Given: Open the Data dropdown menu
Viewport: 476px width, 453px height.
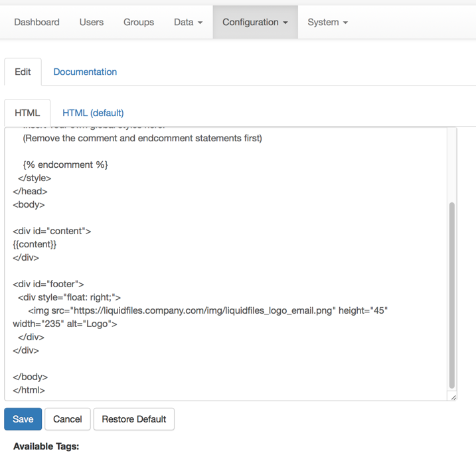Looking at the screenshot, I should coord(188,22).
